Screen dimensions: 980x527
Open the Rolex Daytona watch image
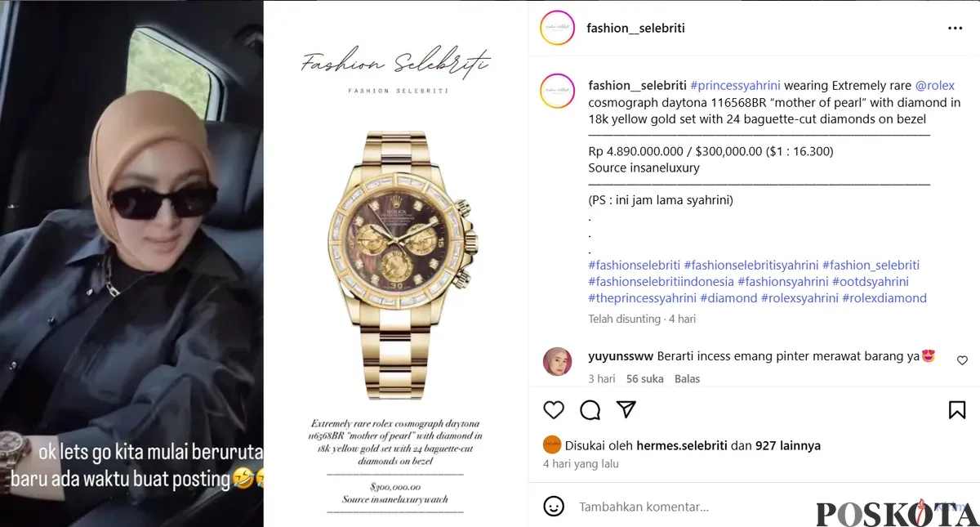pos(395,263)
